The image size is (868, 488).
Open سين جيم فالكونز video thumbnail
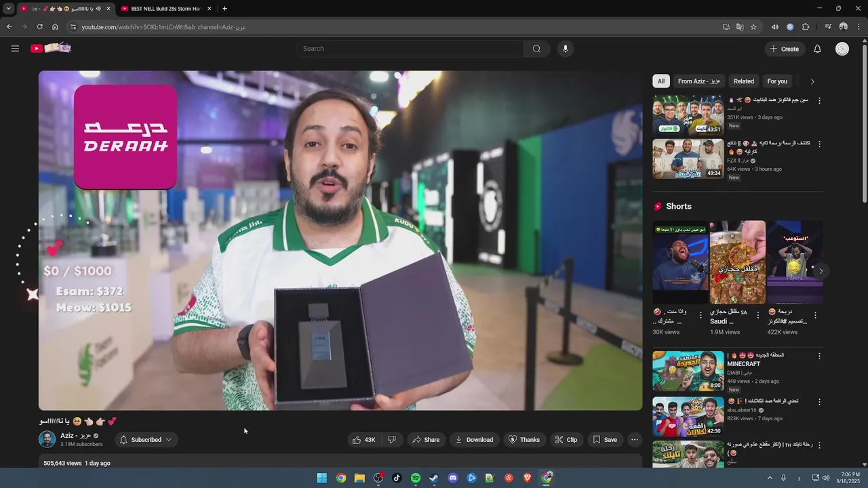click(x=688, y=115)
